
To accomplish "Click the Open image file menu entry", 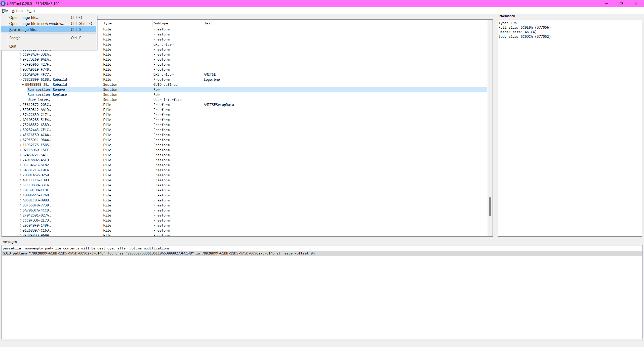I will tap(24, 18).
